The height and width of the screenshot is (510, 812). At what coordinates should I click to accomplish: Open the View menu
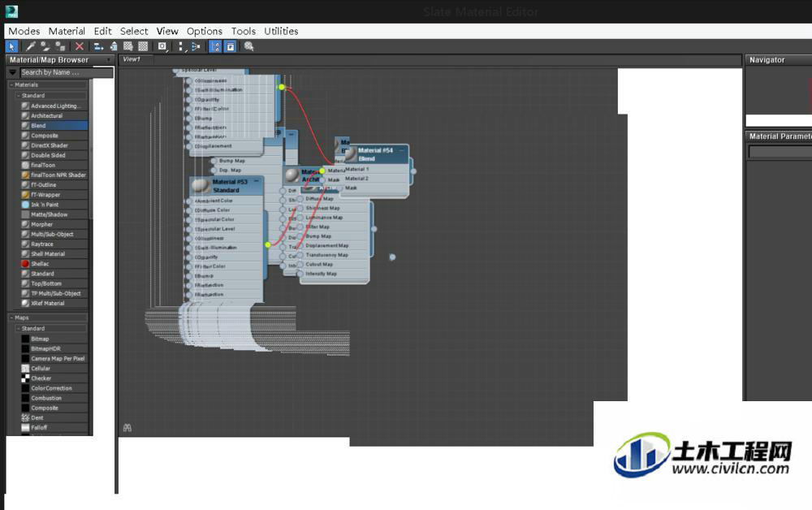[x=167, y=31]
